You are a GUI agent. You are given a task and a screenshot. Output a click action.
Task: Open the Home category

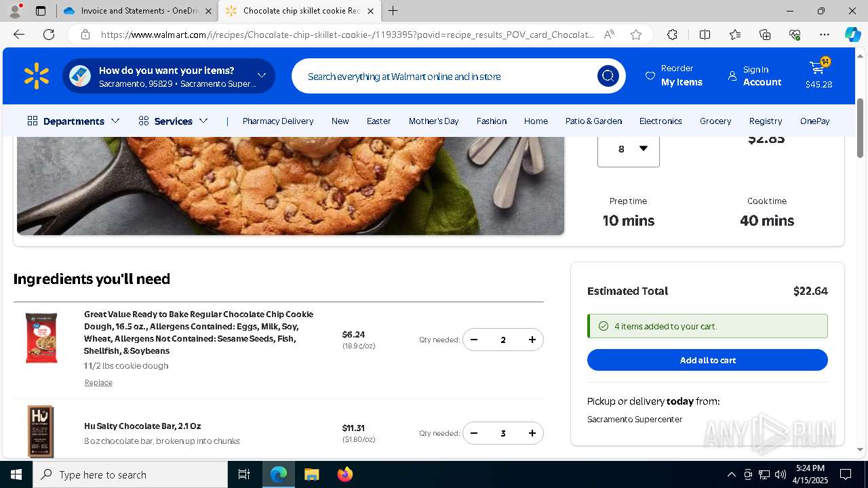point(536,121)
